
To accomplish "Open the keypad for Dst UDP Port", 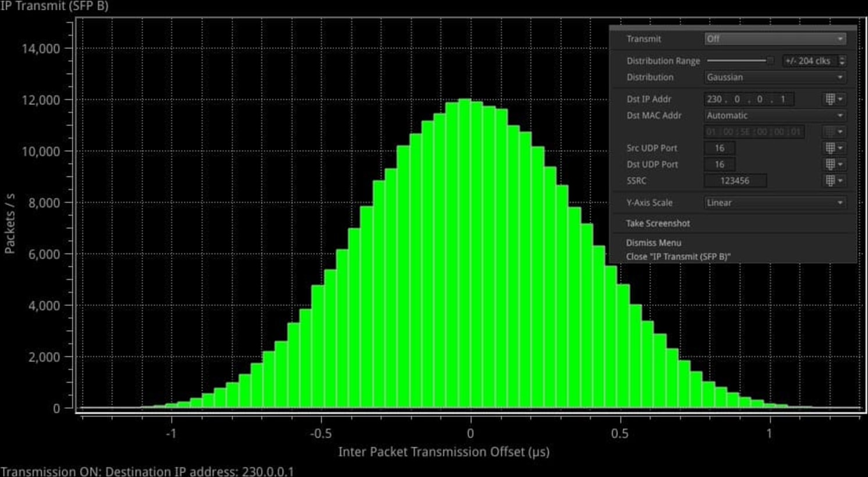I will coord(830,164).
